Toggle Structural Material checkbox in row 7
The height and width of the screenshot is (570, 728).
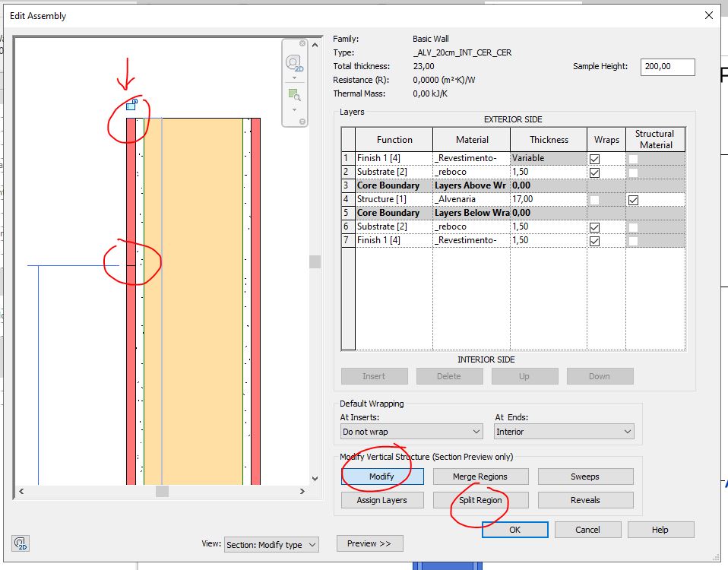(x=633, y=241)
